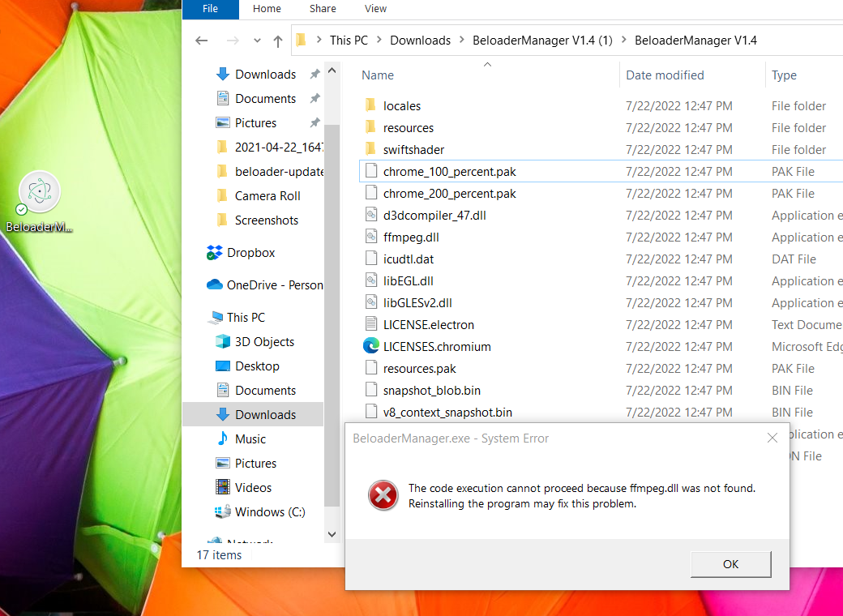The image size is (843, 616).
Task: Click the 3D Objects folder icon
Action: point(223,342)
